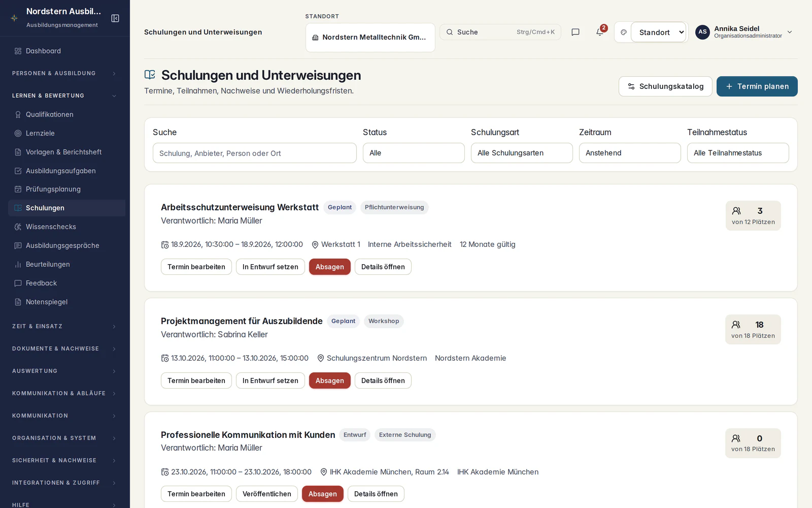
Task: Open Zeitraum filter set to Anstehend
Action: (x=630, y=153)
